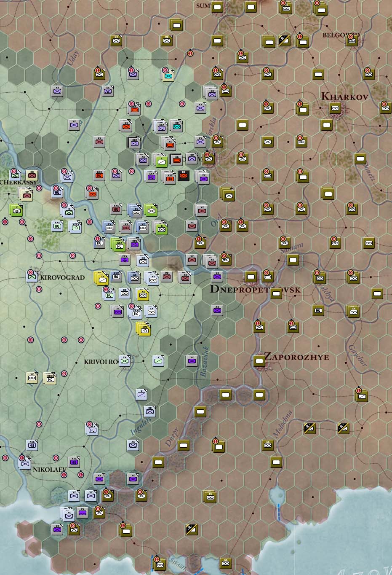
Task: Select the green xxx HQ stack
Action: click(x=117, y=244)
